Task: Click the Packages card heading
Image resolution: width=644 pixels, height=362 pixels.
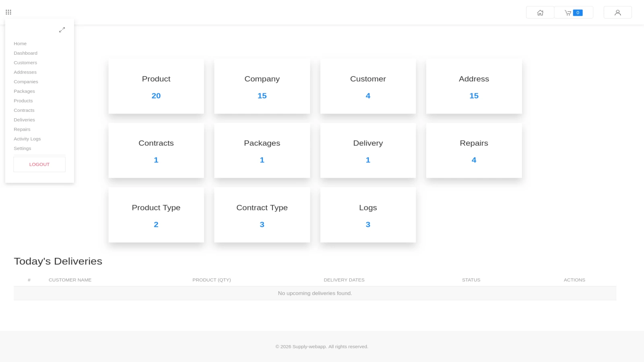Action: click(262, 143)
